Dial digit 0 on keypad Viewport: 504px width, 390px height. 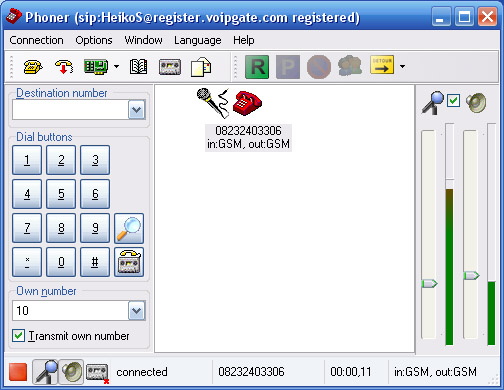(61, 262)
